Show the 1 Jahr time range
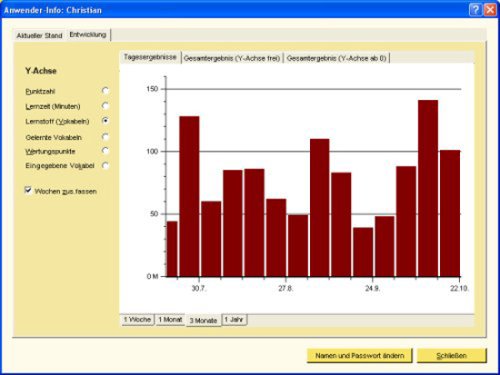 coord(234,319)
